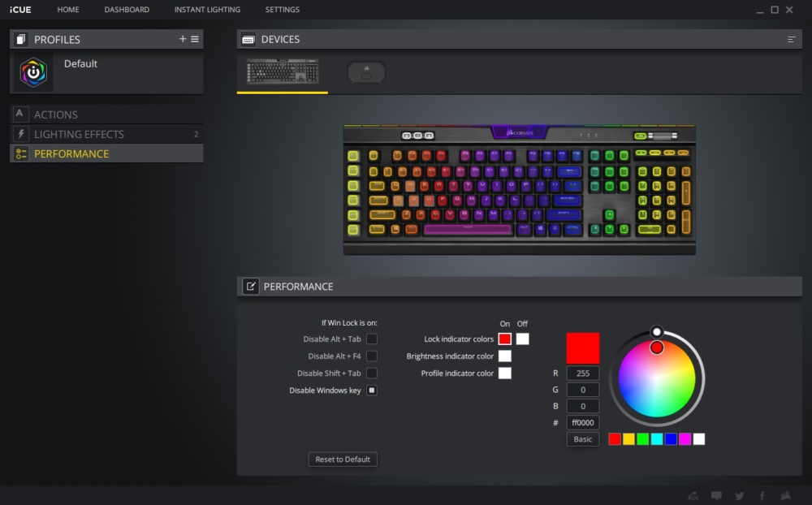Click the 'Default' profile name
812x505 pixels.
(x=80, y=63)
